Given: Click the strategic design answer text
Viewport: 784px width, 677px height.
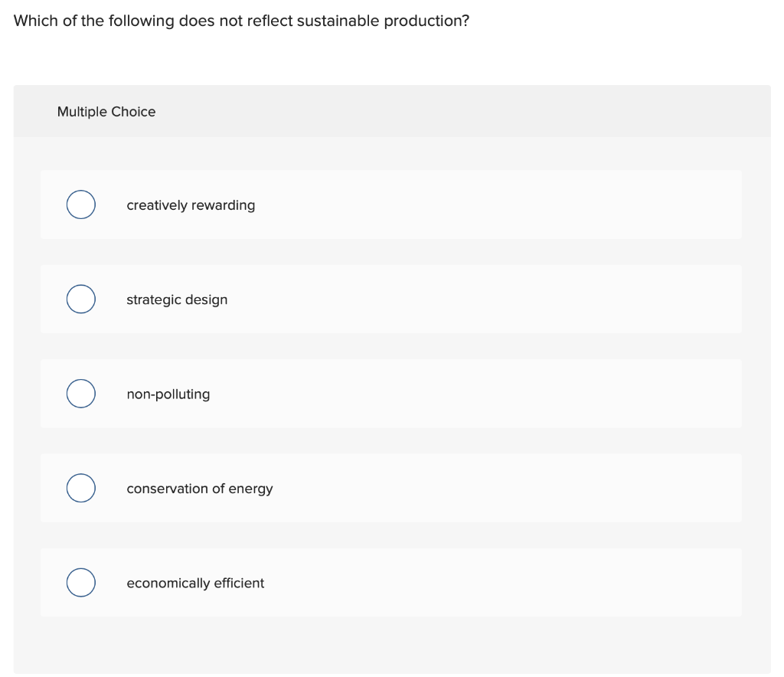Looking at the screenshot, I should [x=177, y=299].
